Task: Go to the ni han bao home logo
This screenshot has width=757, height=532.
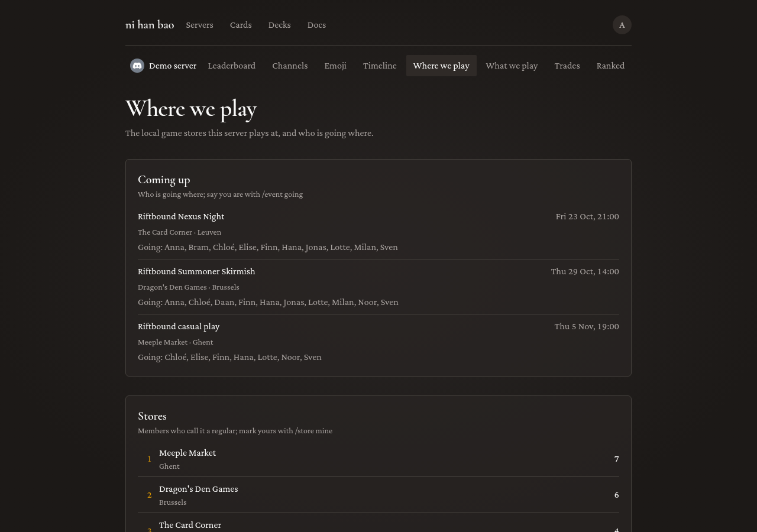Action: pos(150,25)
